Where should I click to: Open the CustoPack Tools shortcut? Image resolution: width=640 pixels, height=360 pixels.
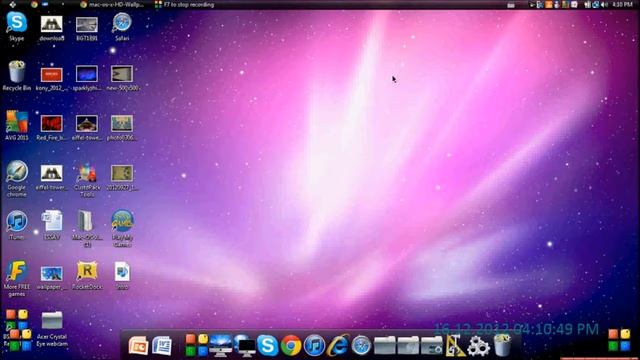tap(87, 180)
